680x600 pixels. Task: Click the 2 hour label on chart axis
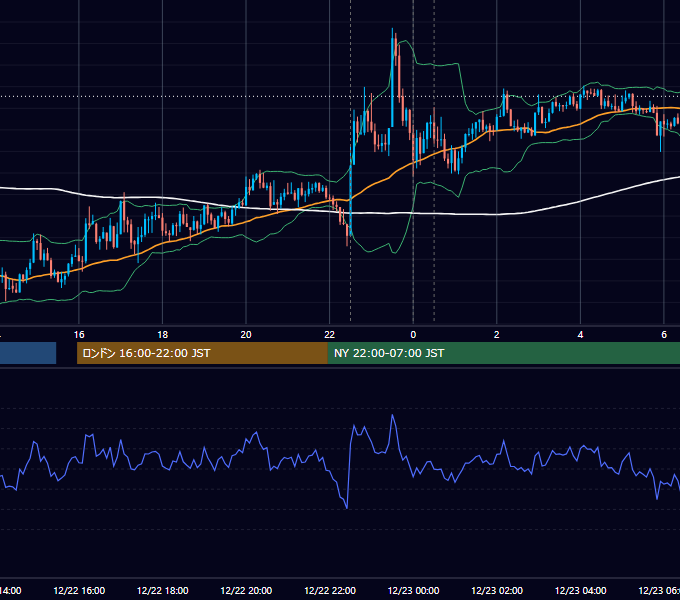[497, 334]
